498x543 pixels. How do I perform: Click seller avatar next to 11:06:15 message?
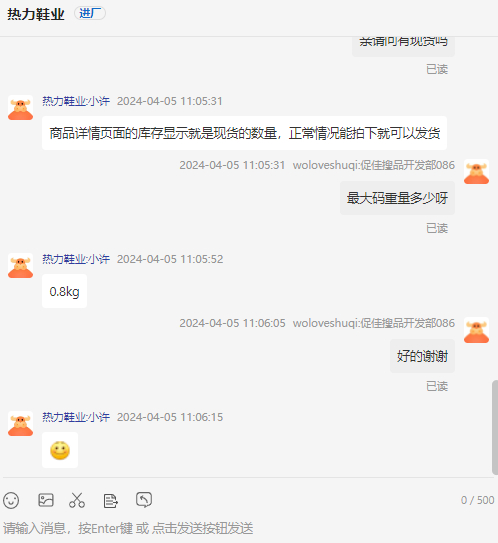click(x=20, y=424)
